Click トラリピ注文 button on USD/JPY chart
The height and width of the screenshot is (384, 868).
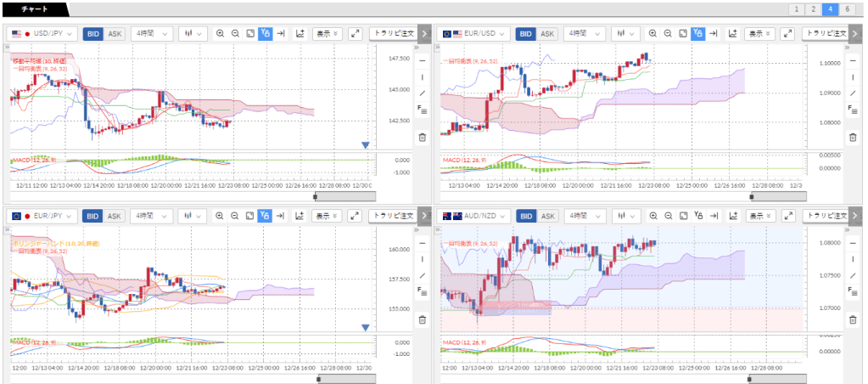click(392, 34)
